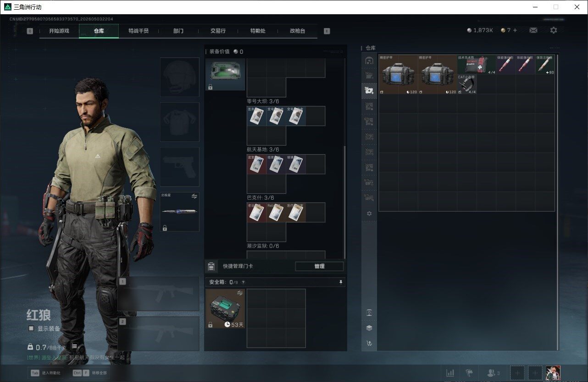Select weapon slot 1
This screenshot has width=588, height=382.
tap(159, 294)
